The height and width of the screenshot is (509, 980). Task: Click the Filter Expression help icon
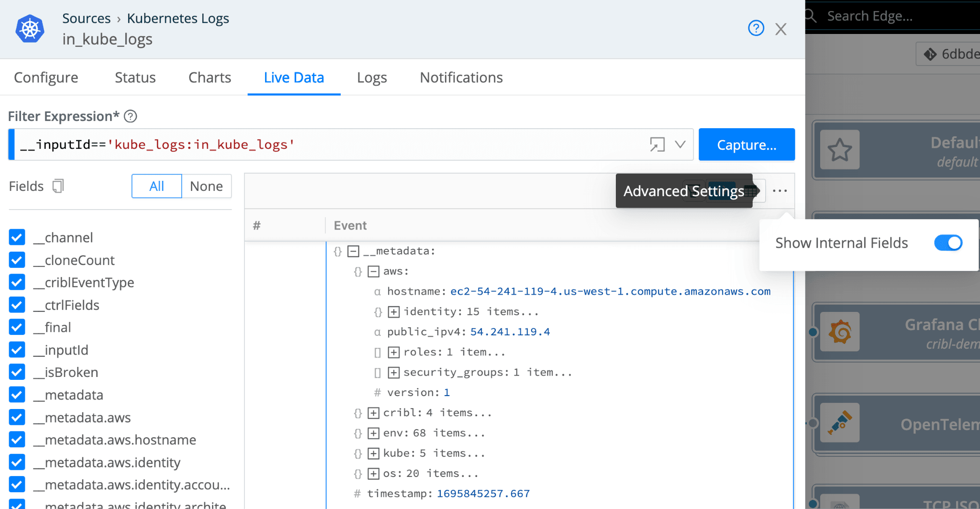[130, 116]
